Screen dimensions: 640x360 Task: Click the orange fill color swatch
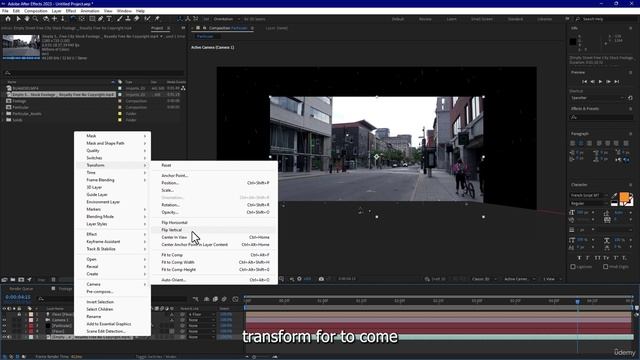624,197
